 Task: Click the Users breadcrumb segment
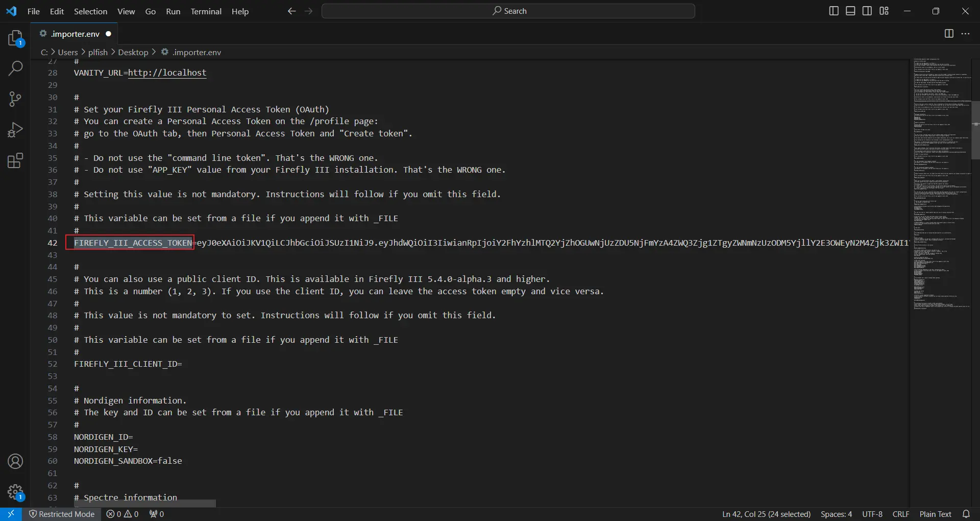click(x=68, y=52)
